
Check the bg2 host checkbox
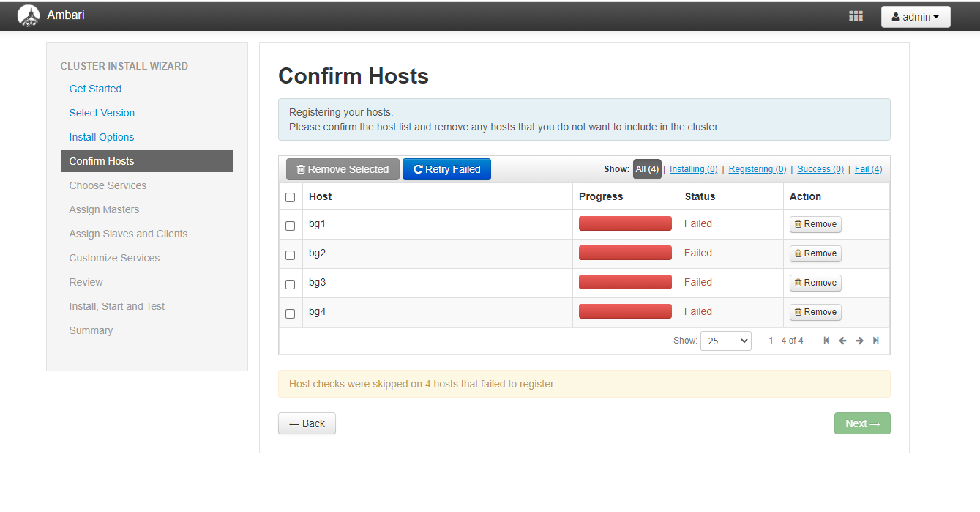tap(290, 255)
